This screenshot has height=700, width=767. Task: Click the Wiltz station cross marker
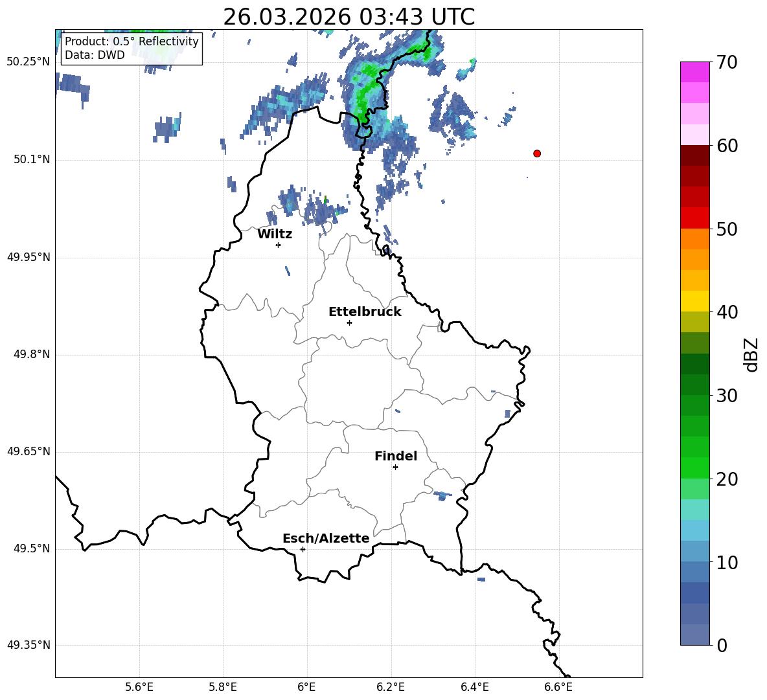click(x=279, y=245)
